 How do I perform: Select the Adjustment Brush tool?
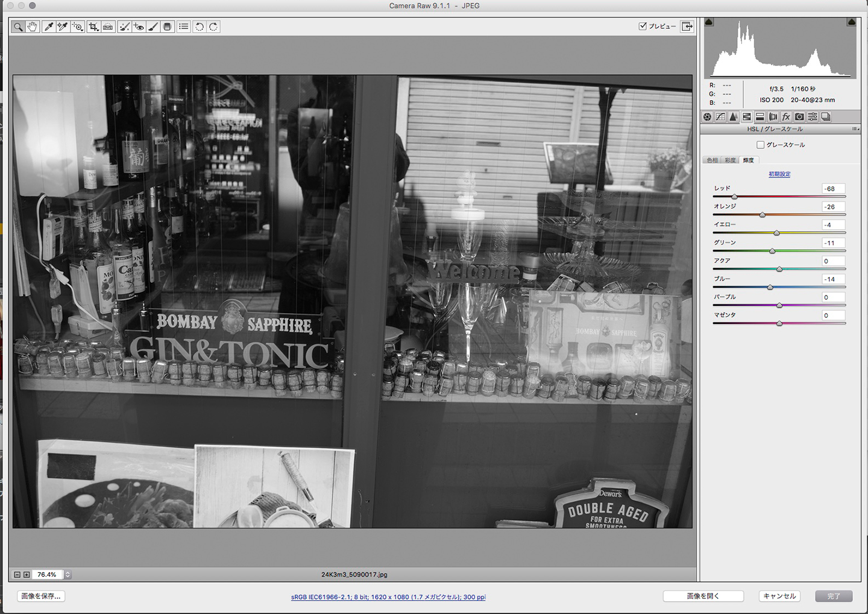(153, 27)
